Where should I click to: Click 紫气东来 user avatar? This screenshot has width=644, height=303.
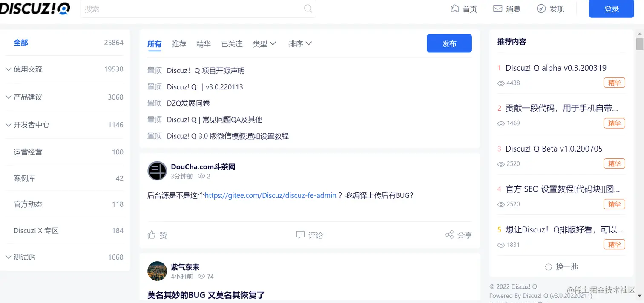(157, 271)
